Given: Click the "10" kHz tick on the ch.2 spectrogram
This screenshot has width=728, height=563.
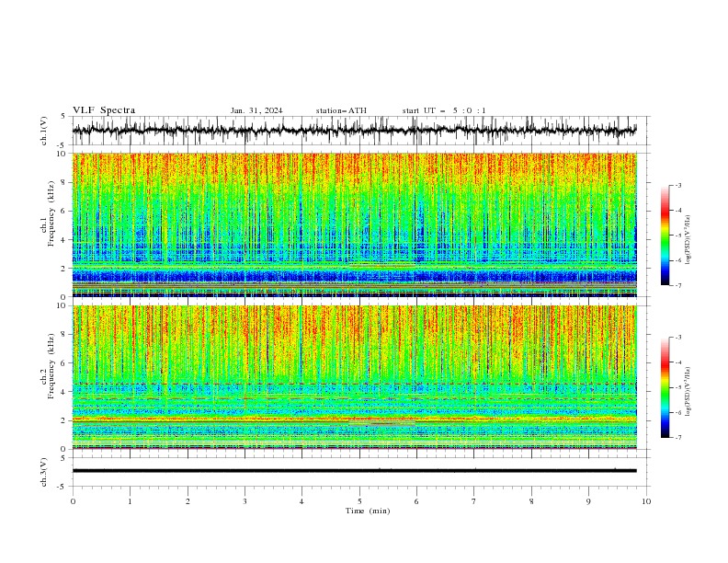Looking at the screenshot, I should 62,305.
